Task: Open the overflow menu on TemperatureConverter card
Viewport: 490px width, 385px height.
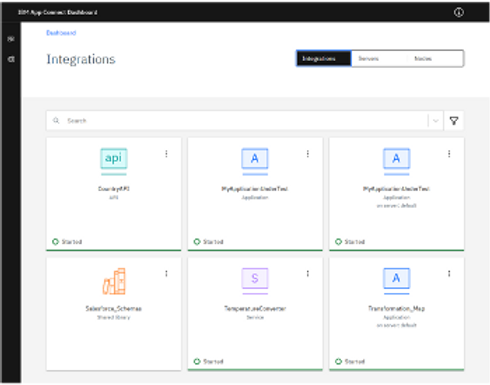Action: (x=308, y=273)
